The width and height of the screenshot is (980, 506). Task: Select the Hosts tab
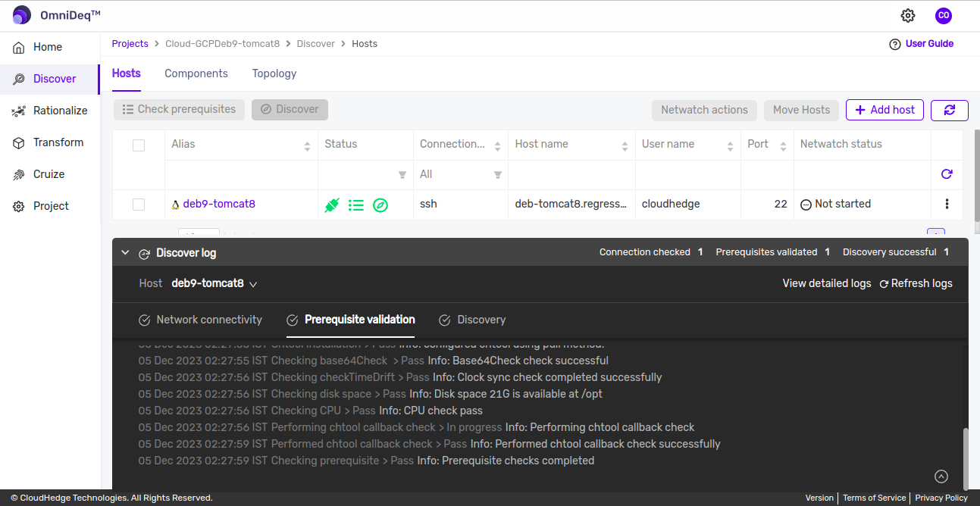127,73
